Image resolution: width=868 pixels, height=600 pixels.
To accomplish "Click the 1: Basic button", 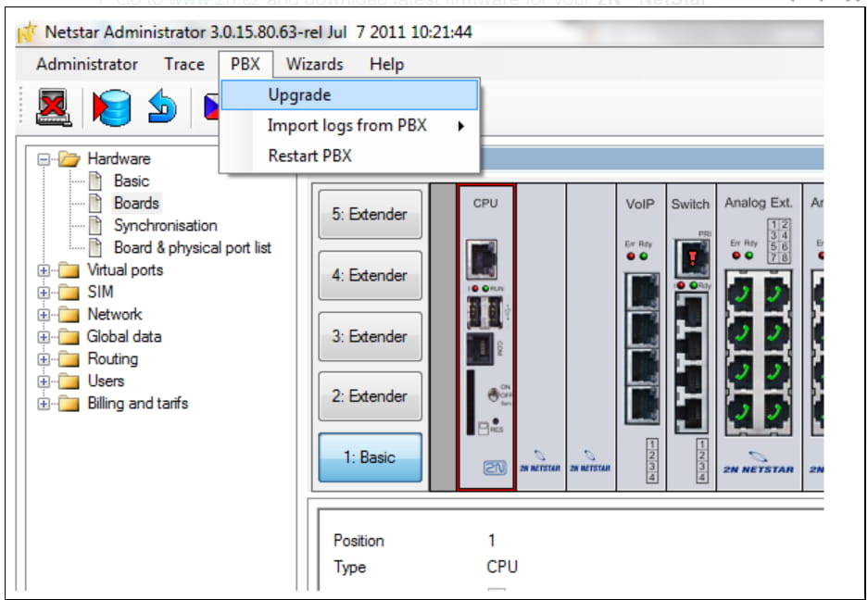I will pyautogui.click(x=370, y=457).
